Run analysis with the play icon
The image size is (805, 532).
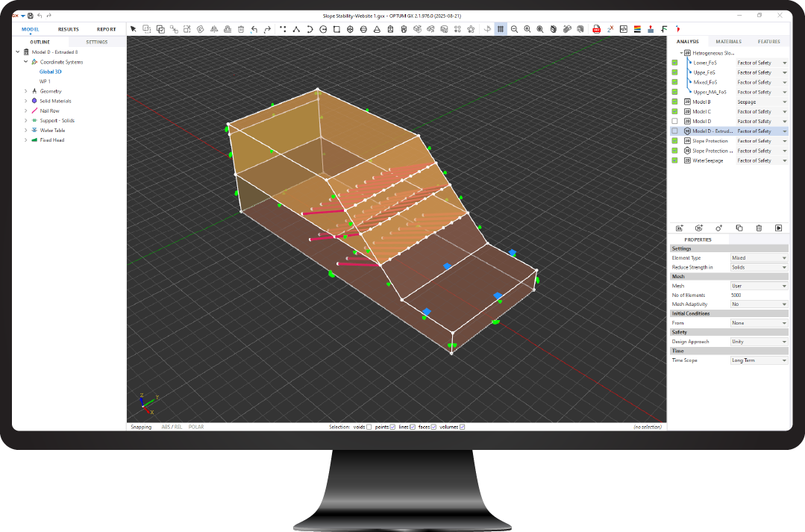pos(778,228)
